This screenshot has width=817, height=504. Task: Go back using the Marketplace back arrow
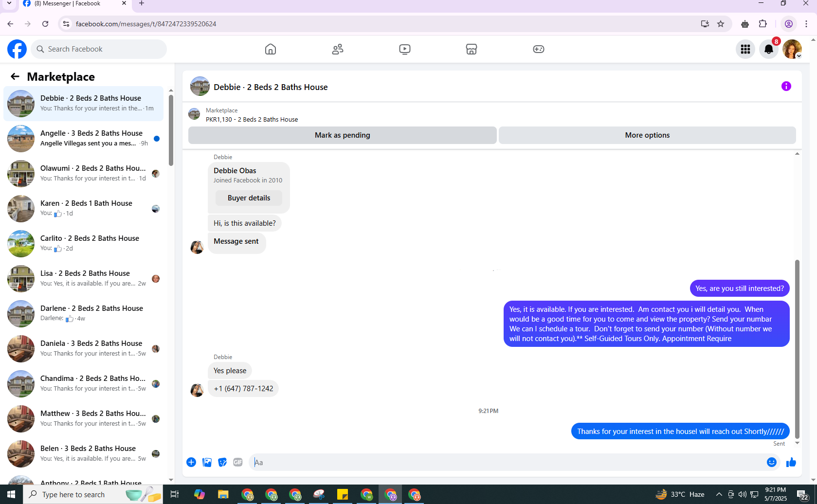click(x=15, y=76)
